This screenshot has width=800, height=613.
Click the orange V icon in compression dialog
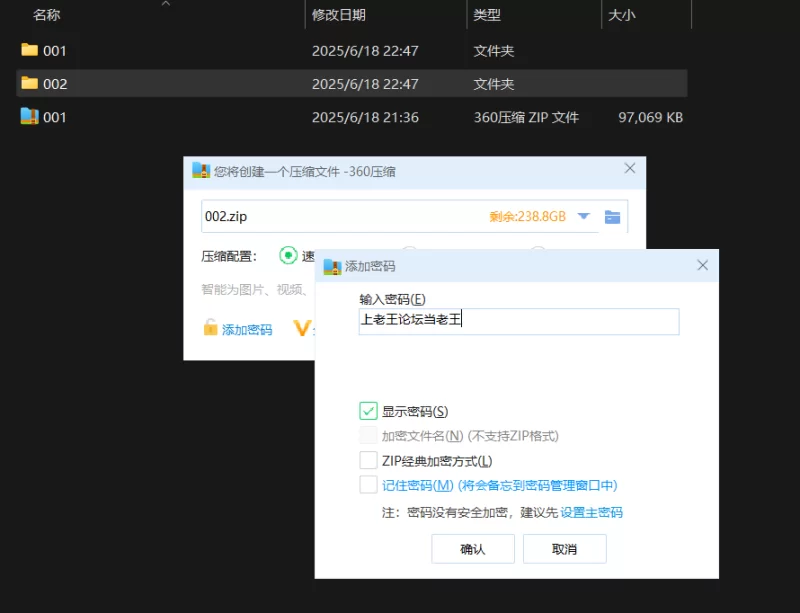click(301, 328)
